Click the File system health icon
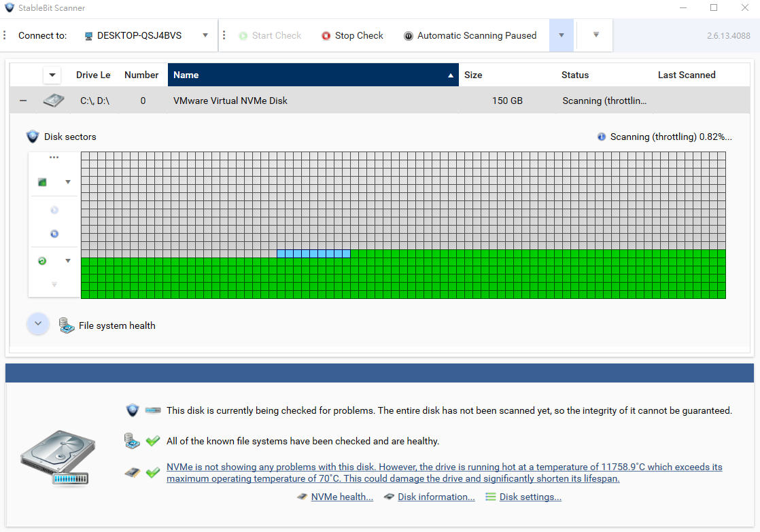The height and width of the screenshot is (532, 760). click(x=67, y=325)
